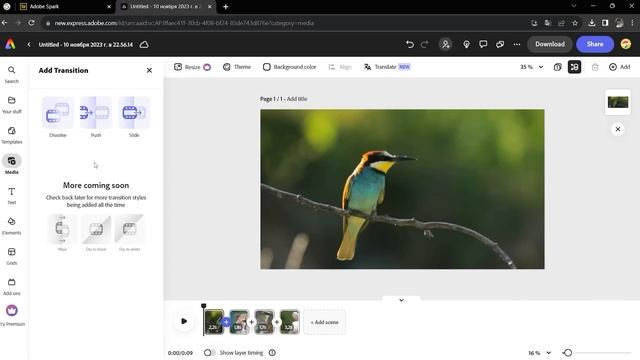Open the Text tool in sidebar
The height and width of the screenshot is (360, 640).
point(11,196)
